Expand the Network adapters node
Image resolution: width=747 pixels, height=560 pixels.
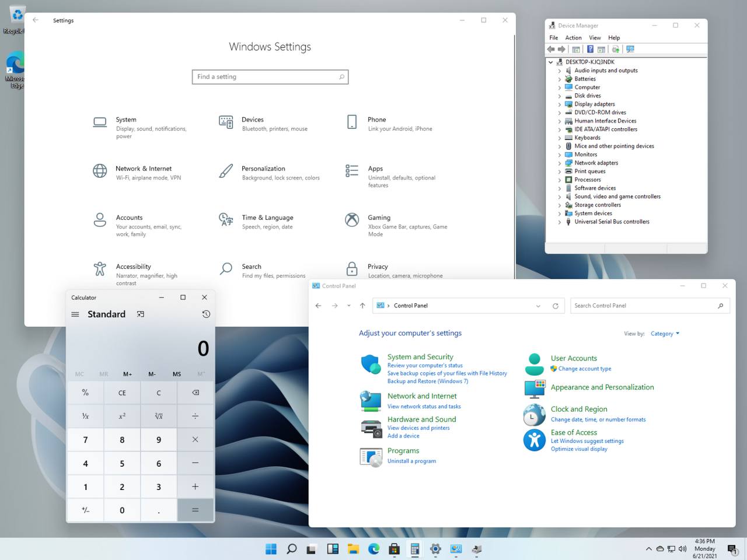coord(560,163)
